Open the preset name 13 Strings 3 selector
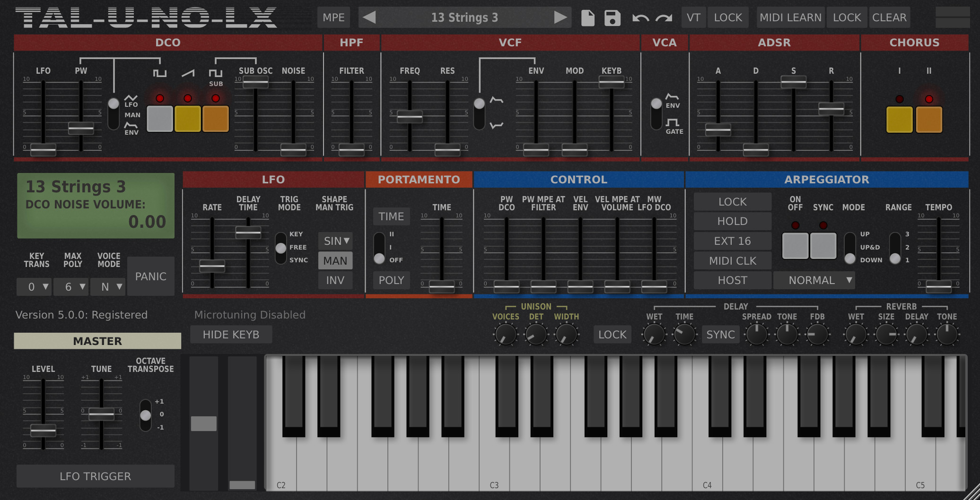980x500 pixels. [x=464, y=17]
